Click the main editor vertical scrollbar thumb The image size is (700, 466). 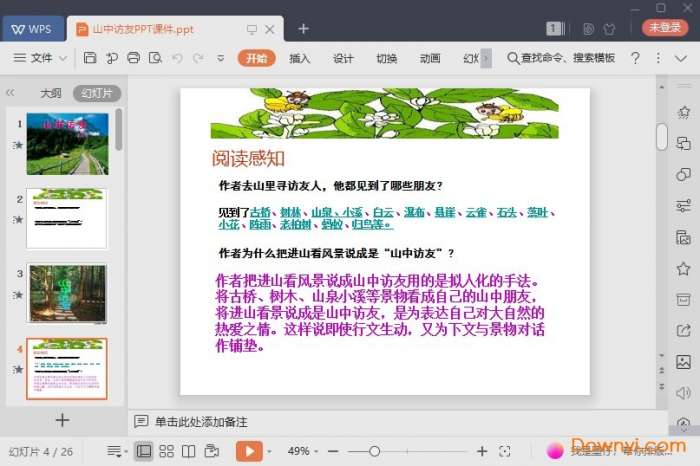coord(662,137)
